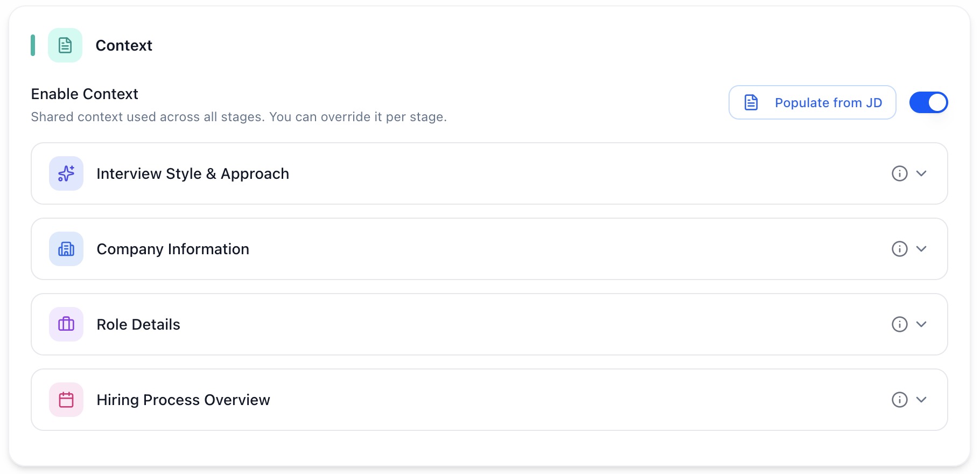Click the sparkle icon for Interview Style
Image resolution: width=980 pixels, height=474 pixels.
[66, 173]
